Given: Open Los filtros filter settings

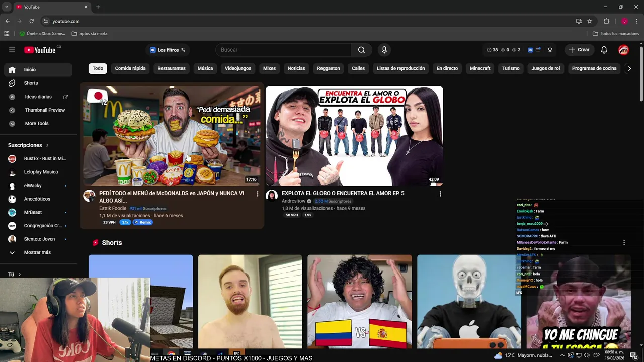Looking at the screenshot, I should click(x=168, y=50).
